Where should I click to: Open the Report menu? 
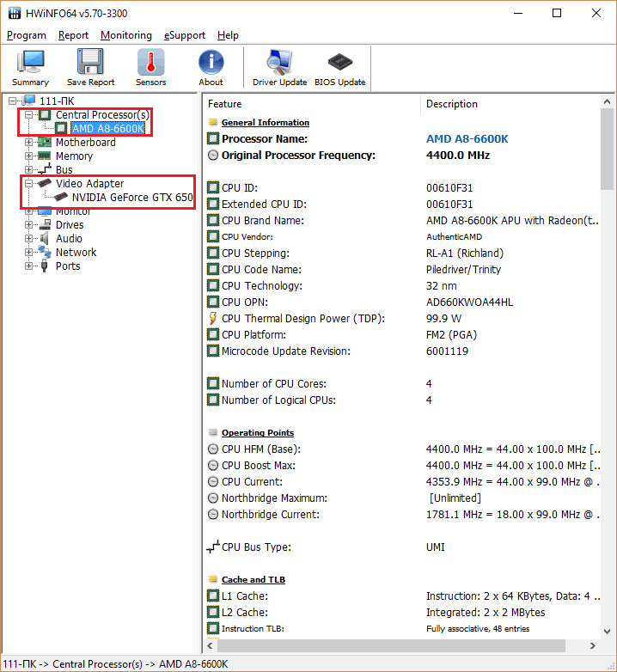tap(73, 35)
